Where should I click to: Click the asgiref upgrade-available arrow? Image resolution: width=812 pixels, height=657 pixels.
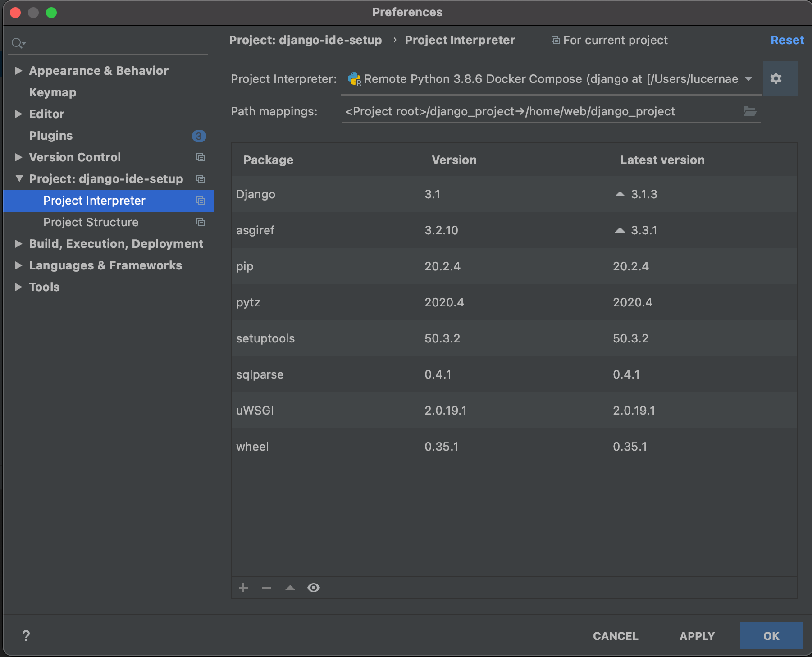[x=620, y=230]
